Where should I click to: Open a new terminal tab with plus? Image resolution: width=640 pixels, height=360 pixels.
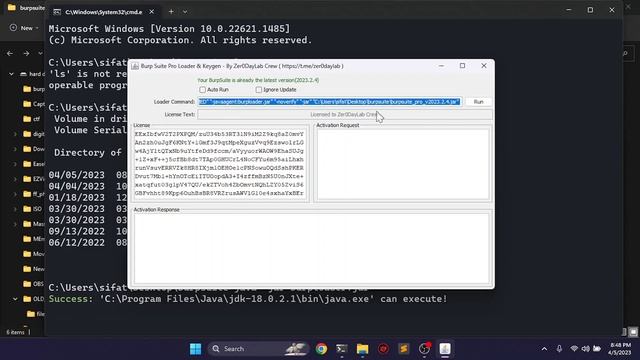tap(171, 12)
